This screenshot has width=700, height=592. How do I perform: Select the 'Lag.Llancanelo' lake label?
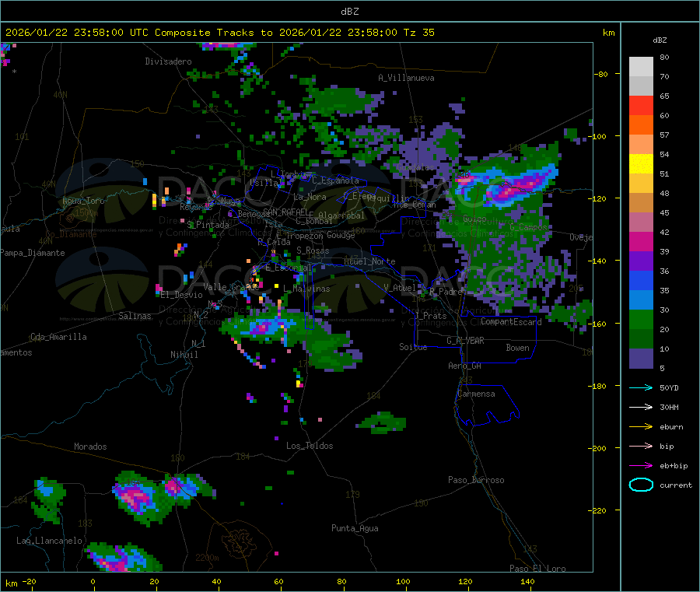coord(50,541)
